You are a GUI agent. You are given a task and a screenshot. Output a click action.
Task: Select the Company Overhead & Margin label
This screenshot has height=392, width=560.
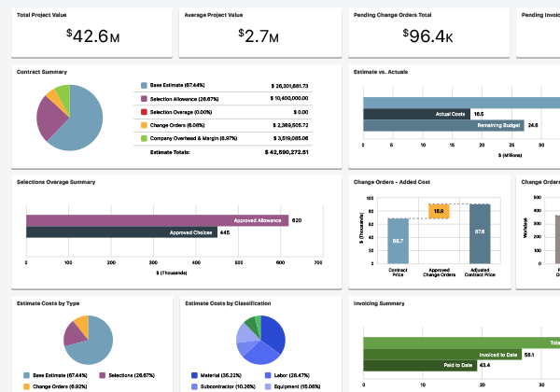pos(193,138)
